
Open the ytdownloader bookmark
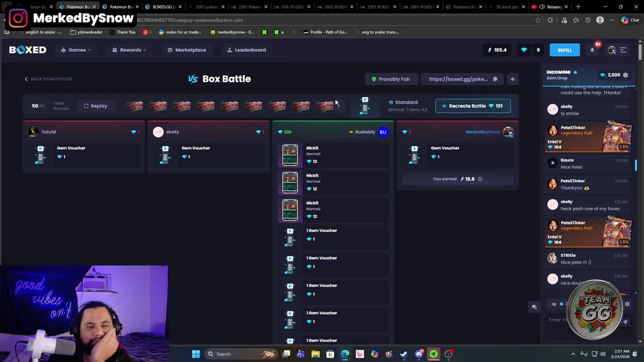pos(86,32)
